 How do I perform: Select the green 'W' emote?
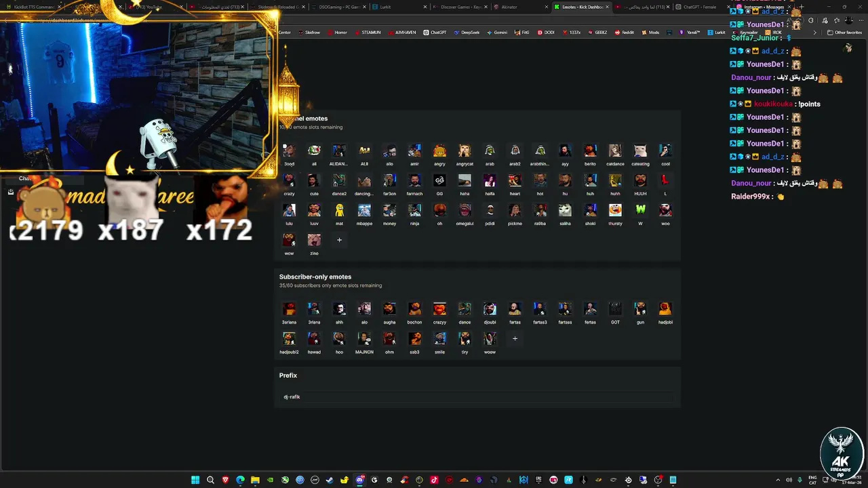click(640, 210)
